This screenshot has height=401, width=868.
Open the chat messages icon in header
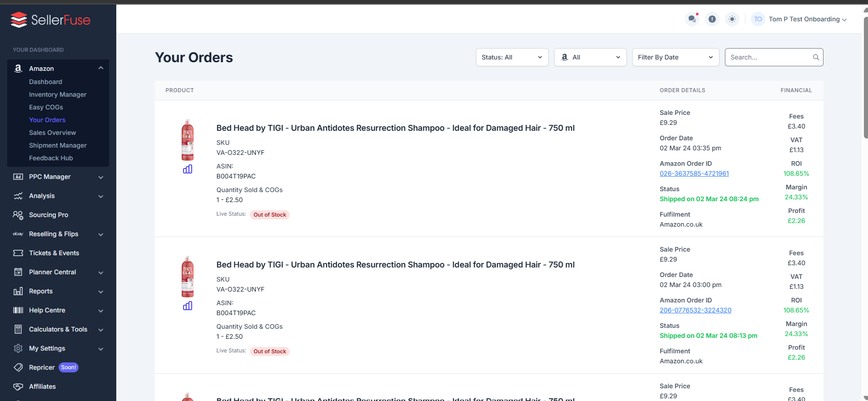pos(692,19)
